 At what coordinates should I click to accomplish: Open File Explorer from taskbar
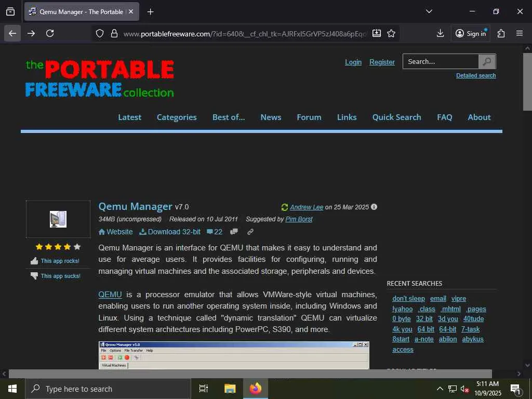(230, 389)
